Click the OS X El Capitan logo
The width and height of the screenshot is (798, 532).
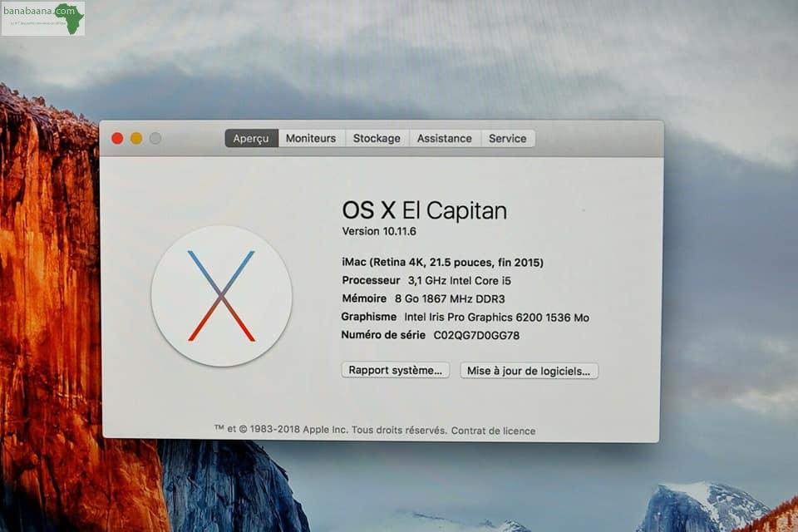click(x=221, y=296)
